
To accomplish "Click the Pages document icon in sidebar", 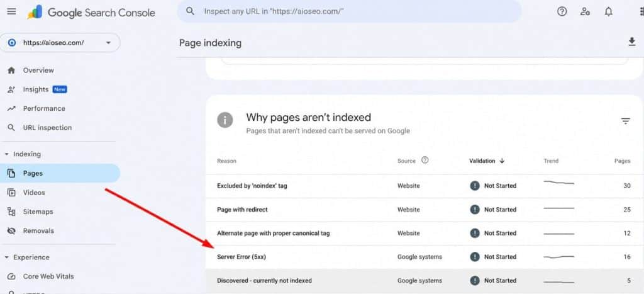I will pyautogui.click(x=11, y=173).
